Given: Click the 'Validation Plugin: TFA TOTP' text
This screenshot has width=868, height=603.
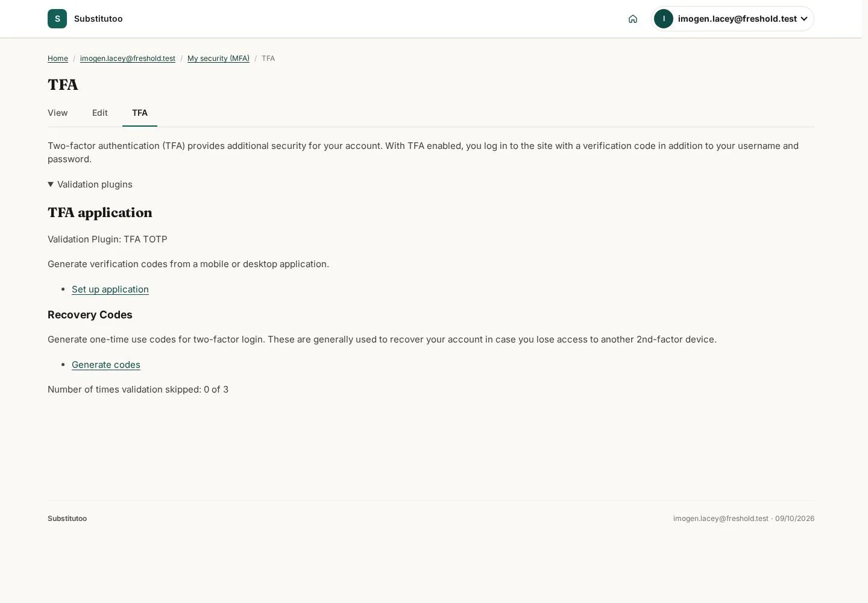Looking at the screenshot, I should [x=107, y=239].
